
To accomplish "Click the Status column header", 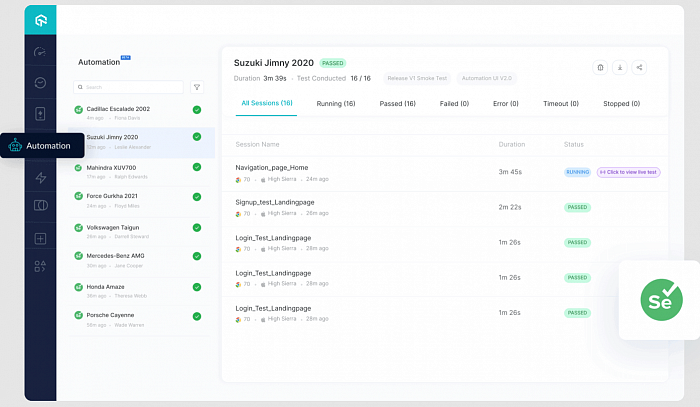I will click(574, 145).
